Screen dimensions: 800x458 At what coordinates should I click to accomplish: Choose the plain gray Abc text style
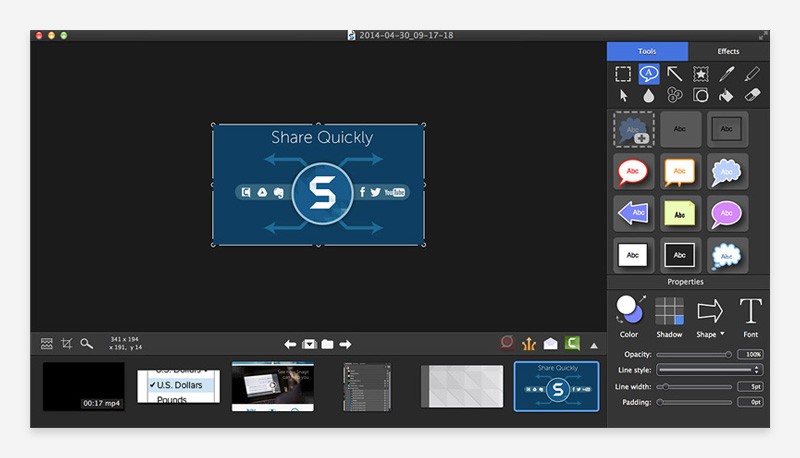[x=679, y=130]
